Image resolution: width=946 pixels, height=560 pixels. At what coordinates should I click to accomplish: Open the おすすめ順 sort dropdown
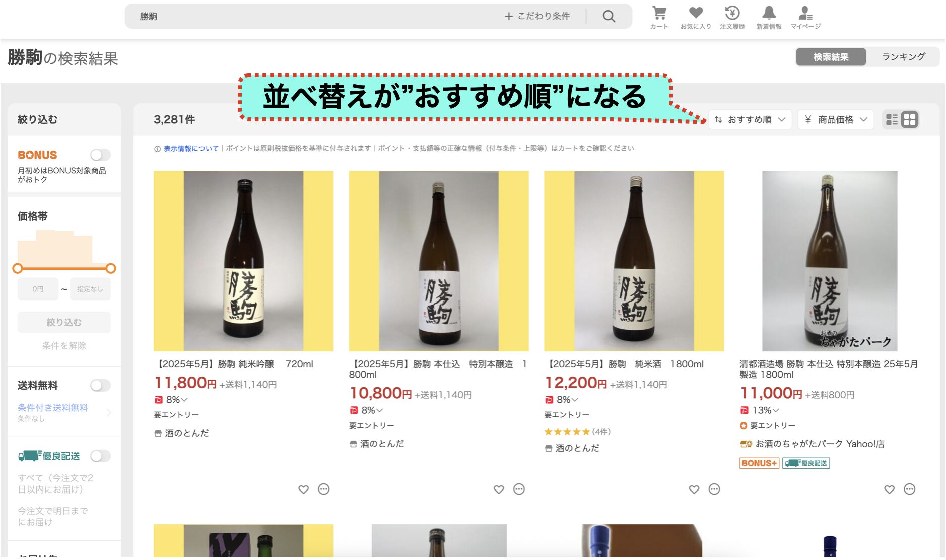750,120
